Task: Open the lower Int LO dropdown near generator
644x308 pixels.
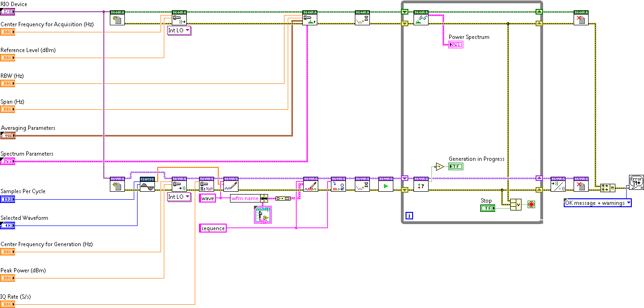Action: [x=179, y=197]
